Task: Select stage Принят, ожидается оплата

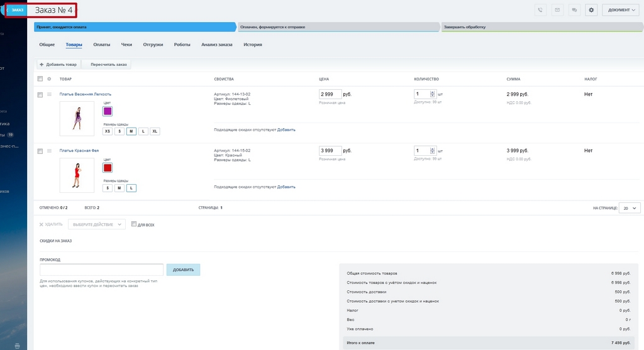Action: pos(135,27)
